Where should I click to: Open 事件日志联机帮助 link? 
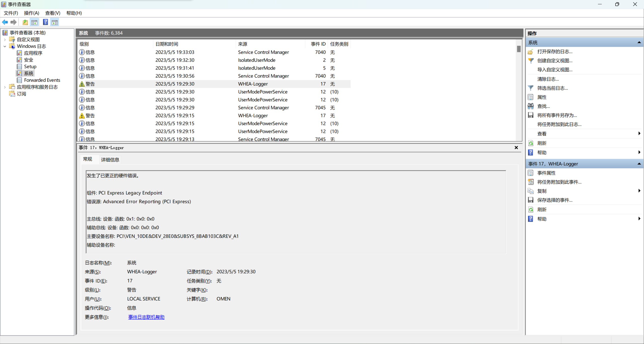point(146,317)
